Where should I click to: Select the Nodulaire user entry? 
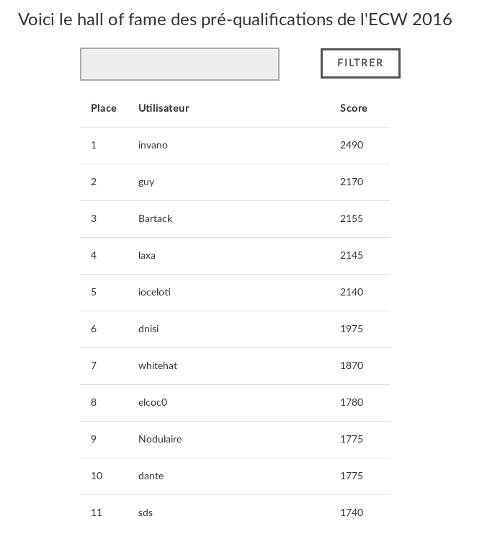click(160, 439)
